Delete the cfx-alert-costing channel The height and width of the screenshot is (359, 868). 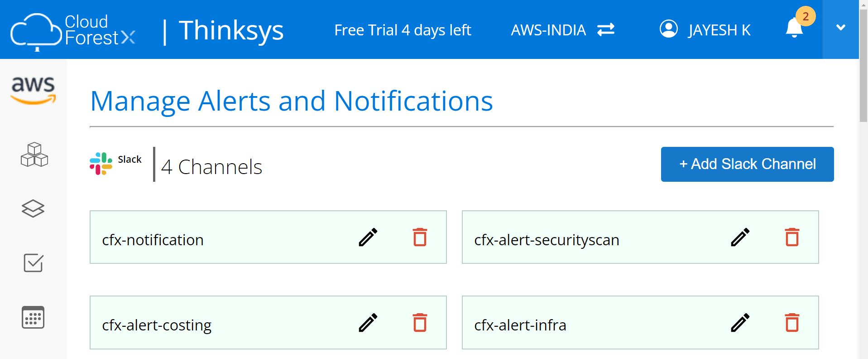[x=420, y=322]
